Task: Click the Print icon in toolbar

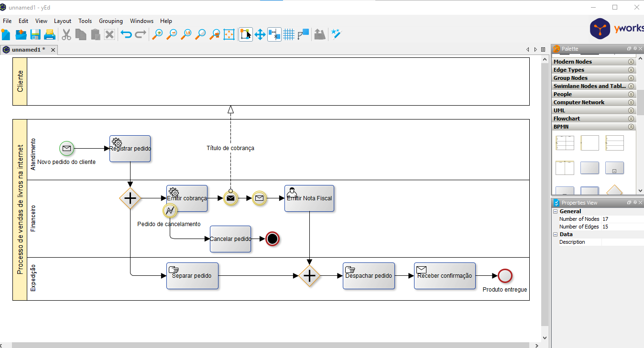Action: (50, 34)
